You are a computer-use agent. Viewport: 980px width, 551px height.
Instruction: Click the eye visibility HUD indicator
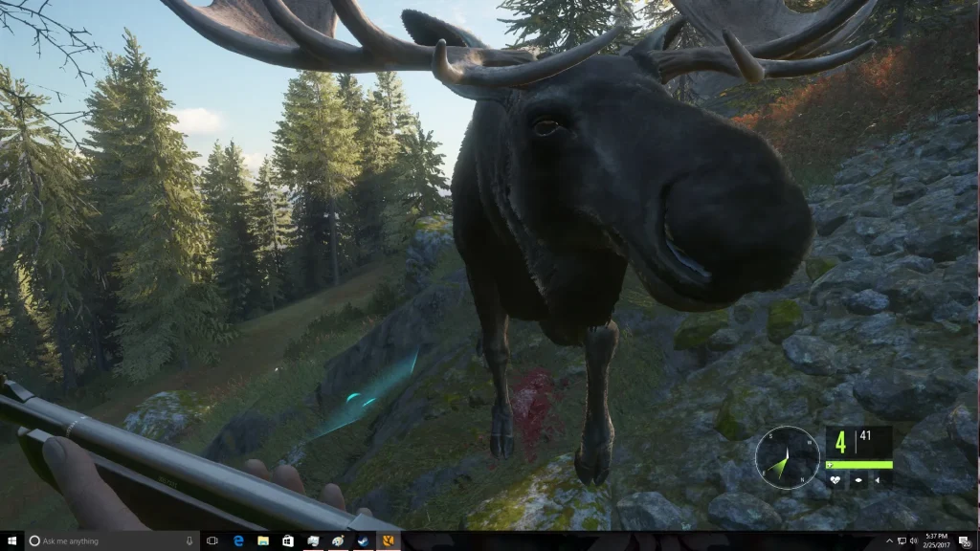click(x=858, y=480)
